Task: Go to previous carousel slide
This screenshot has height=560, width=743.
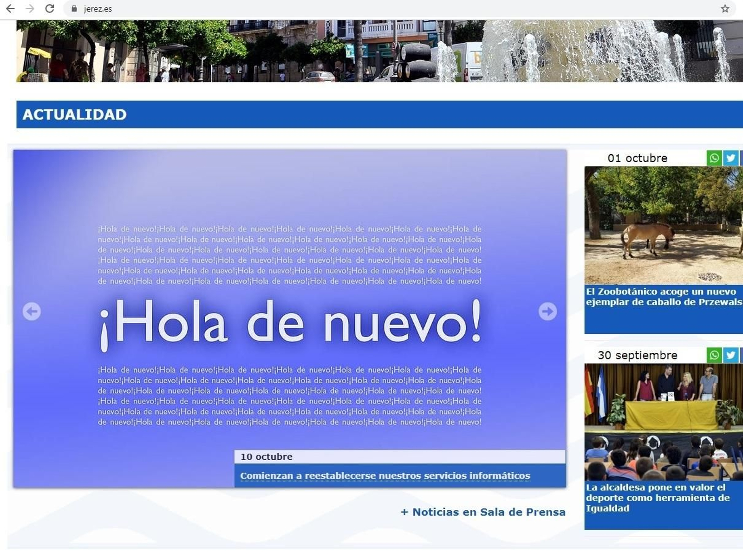Action: pos(31,313)
